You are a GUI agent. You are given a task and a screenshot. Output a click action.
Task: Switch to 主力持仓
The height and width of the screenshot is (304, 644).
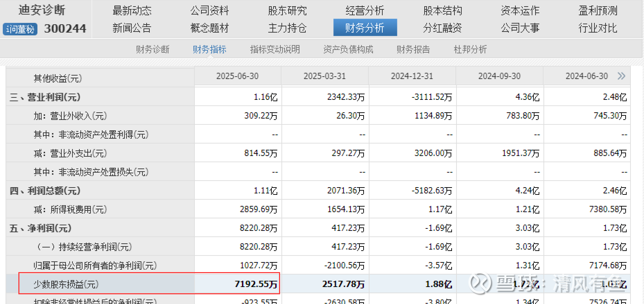tap(287, 28)
